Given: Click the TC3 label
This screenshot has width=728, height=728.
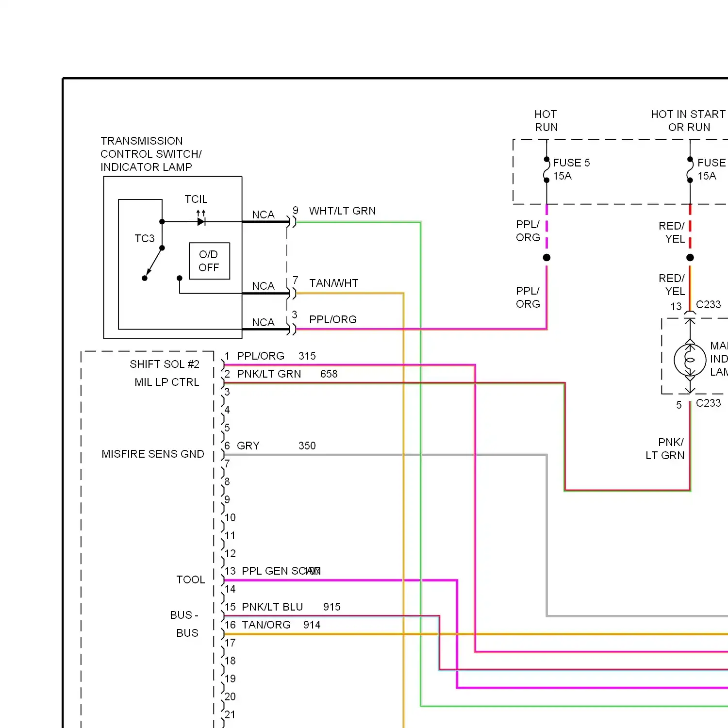Looking at the screenshot, I should (145, 239).
